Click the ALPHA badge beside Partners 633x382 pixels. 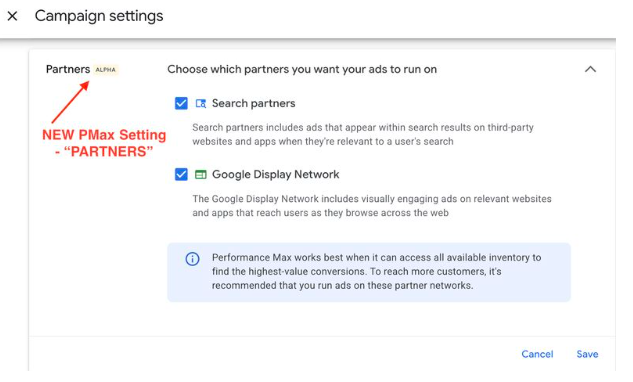pyautogui.click(x=105, y=69)
